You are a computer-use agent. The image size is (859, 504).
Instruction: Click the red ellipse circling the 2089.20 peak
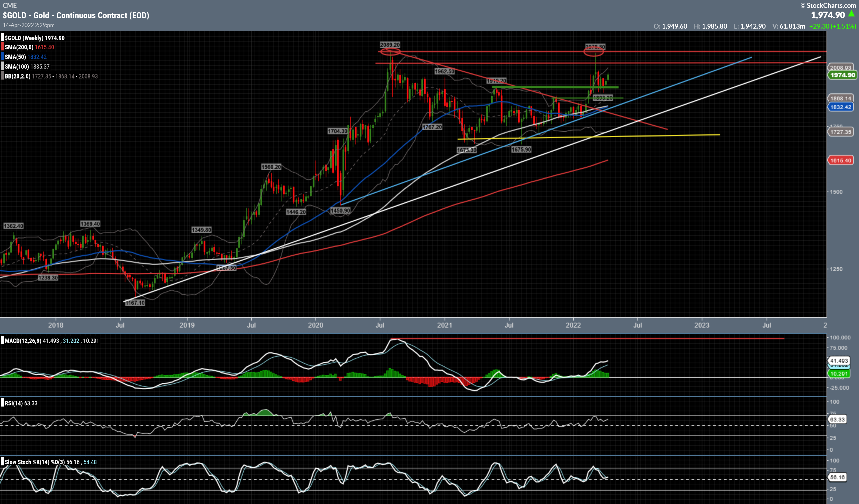pyautogui.click(x=390, y=52)
